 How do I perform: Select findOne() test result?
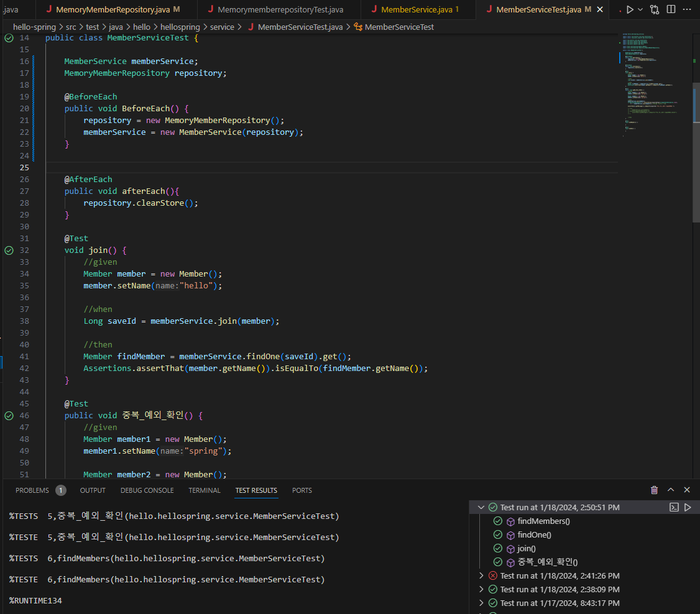[x=534, y=535]
